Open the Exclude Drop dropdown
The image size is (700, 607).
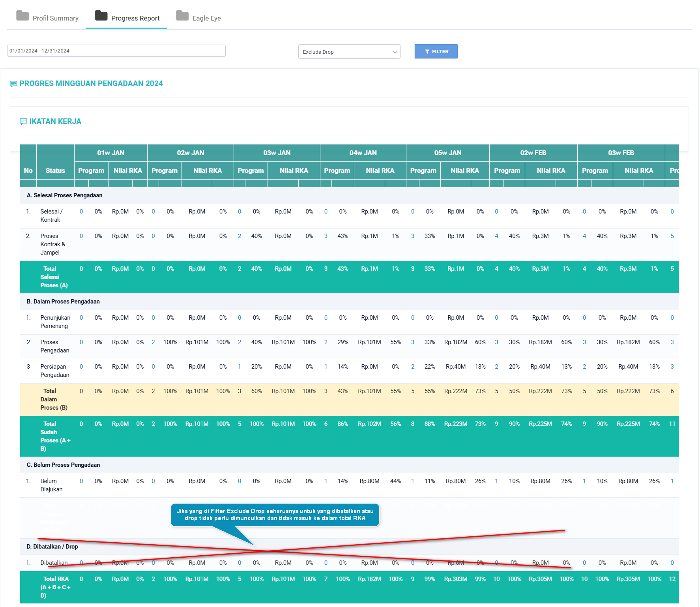[x=349, y=52]
